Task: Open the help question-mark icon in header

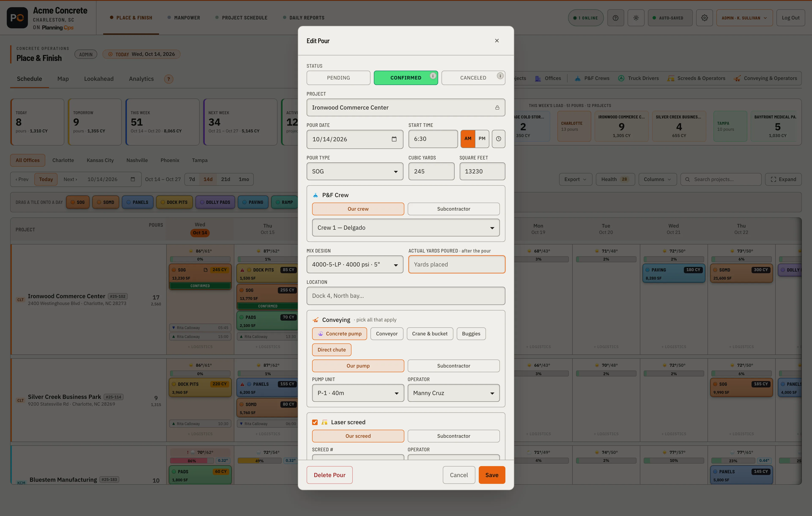Action: (x=615, y=18)
